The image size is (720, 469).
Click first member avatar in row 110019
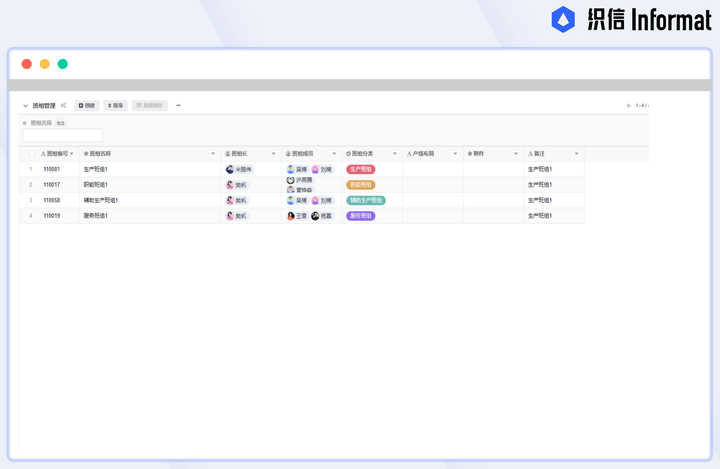tap(290, 216)
